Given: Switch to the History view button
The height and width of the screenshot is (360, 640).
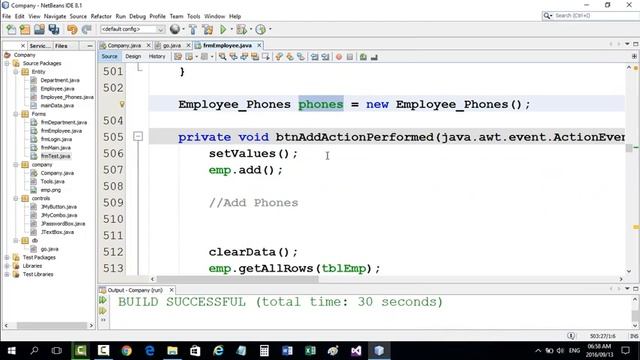Looking at the screenshot, I should (x=157, y=56).
